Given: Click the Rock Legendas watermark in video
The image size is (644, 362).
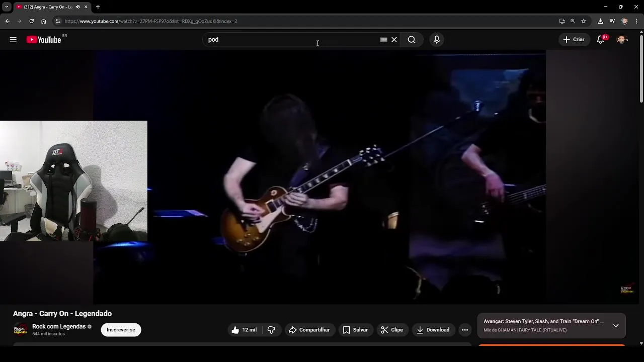Looking at the screenshot, I should (627, 290).
